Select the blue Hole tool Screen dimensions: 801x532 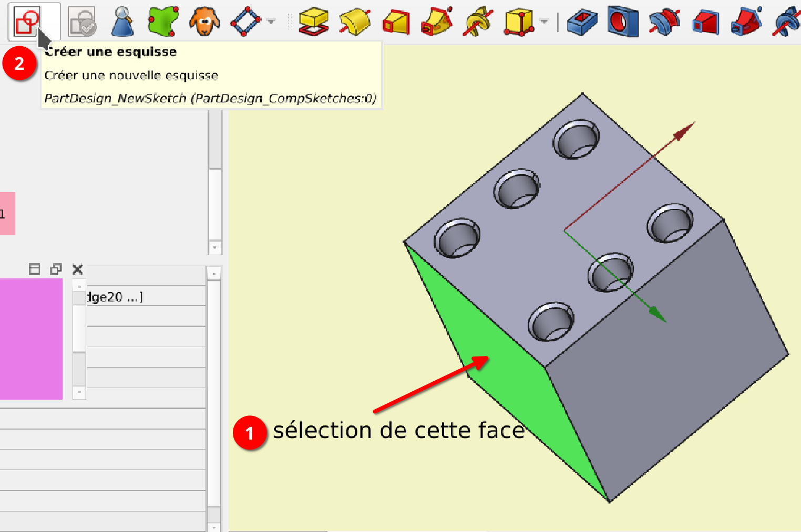(x=623, y=22)
